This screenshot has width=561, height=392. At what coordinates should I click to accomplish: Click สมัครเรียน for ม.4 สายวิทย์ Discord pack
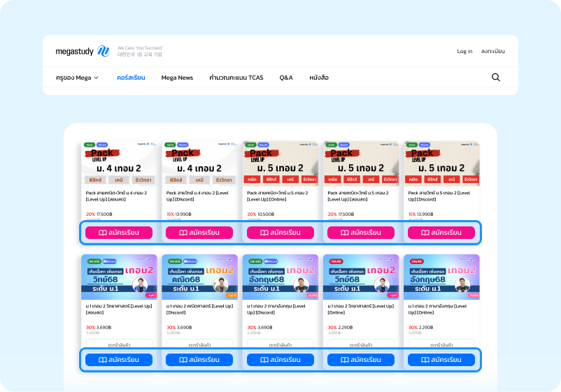point(199,233)
